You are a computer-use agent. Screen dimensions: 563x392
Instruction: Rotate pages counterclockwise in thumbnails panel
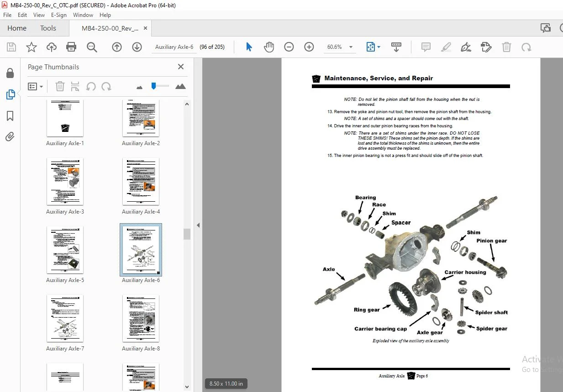(91, 86)
